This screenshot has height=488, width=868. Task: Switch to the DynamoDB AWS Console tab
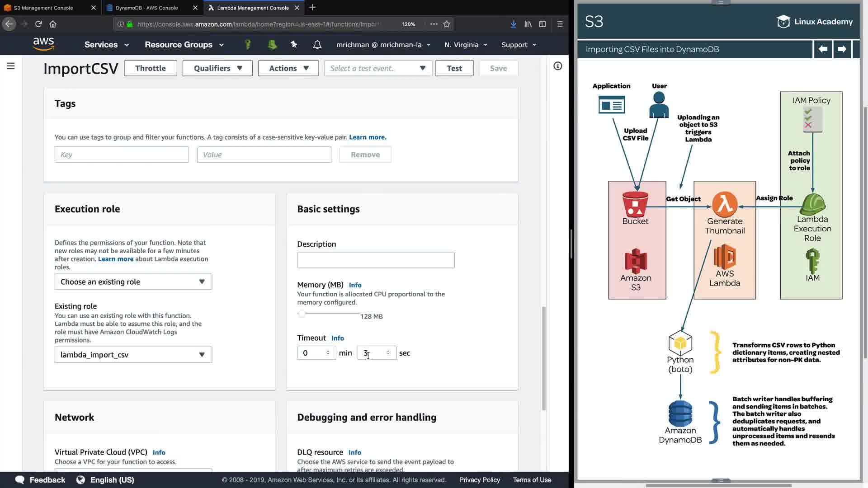(146, 8)
